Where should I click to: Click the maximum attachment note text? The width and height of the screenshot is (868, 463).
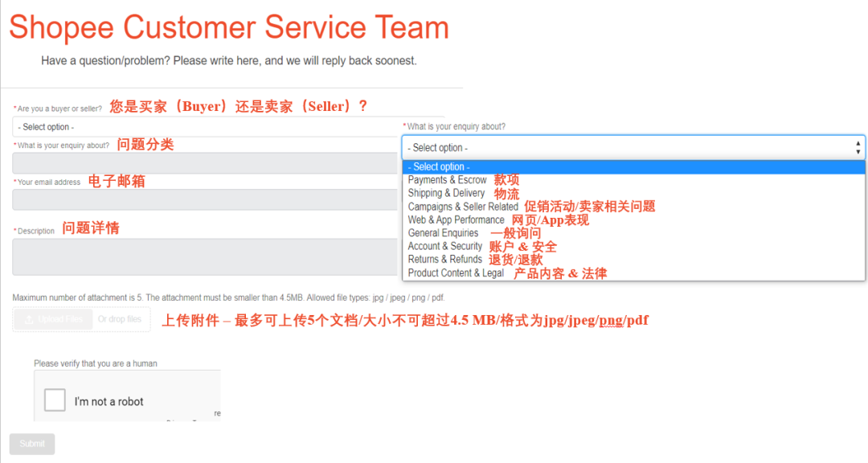[x=228, y=297]
